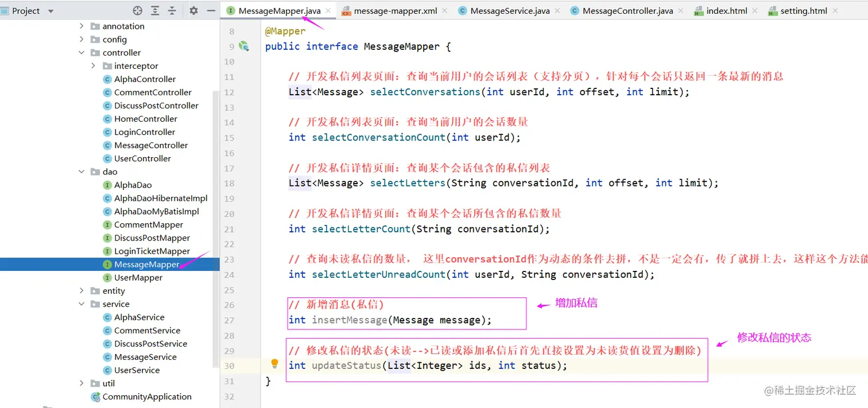Click the locate/select opened file target icon

[137, 11]
